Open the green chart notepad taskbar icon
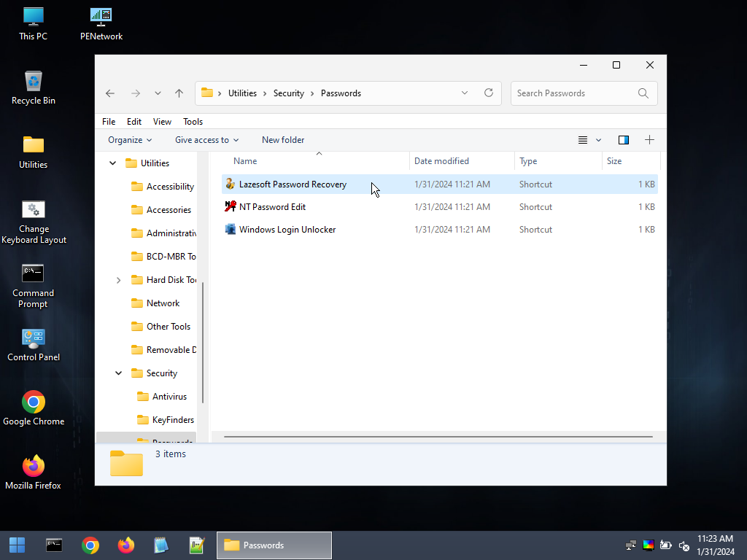The height and width of the screenshot is (560, 747). pyautogui.click(x=197, y=545)
